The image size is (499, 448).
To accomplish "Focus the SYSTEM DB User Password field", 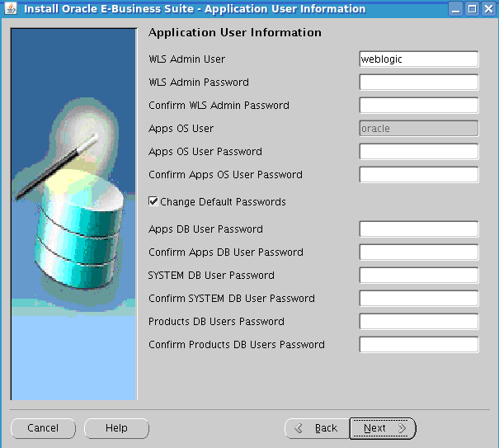I will pos(419,276).
